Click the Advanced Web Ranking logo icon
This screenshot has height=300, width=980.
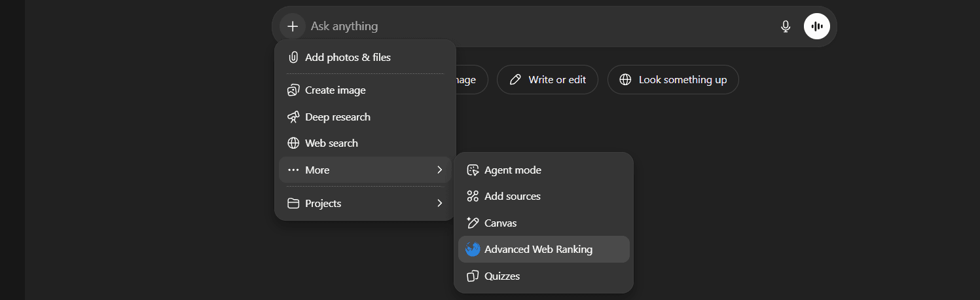click(x=473, y=249)
